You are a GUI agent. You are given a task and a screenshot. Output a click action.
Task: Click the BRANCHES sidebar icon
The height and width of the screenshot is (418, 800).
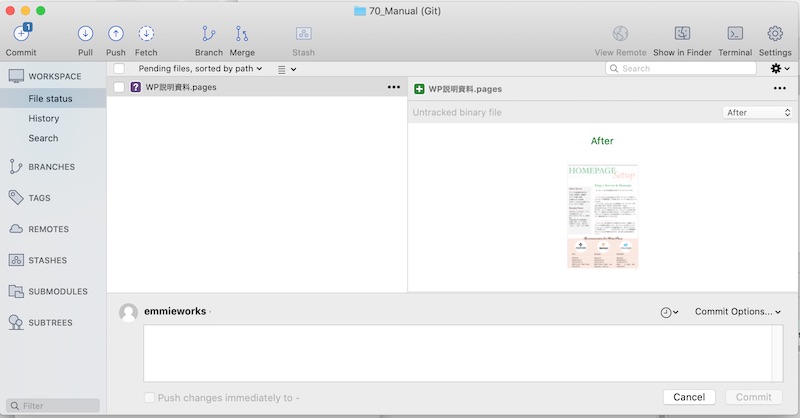click(x=16, y=166)
